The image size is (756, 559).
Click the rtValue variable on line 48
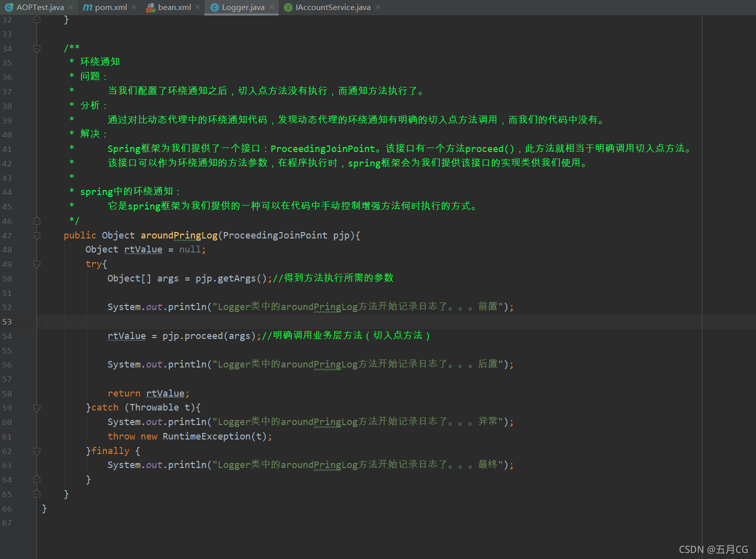point(143,249)
